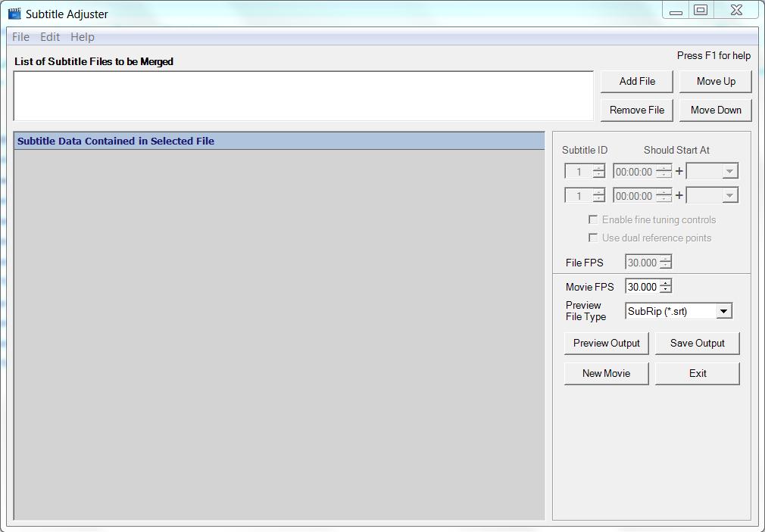Click the 'Should Start At' label
Screen dimensions: 765x532
click(676, 150)
